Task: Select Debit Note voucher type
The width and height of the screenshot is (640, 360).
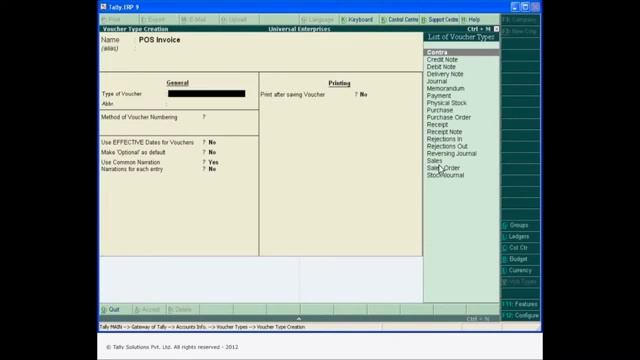Action: coord(441,67)
